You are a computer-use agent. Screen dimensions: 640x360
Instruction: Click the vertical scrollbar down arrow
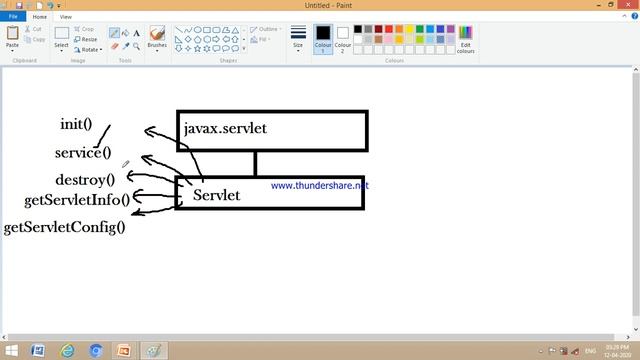(636, 329)
